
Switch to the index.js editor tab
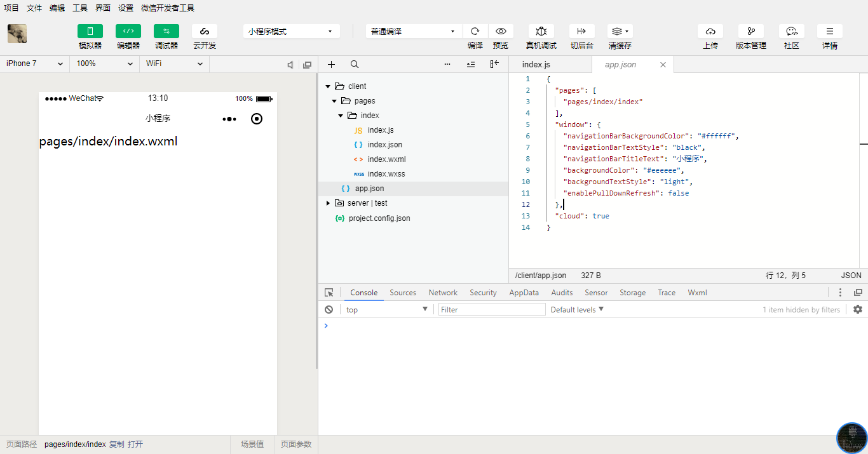pos(536,65)
